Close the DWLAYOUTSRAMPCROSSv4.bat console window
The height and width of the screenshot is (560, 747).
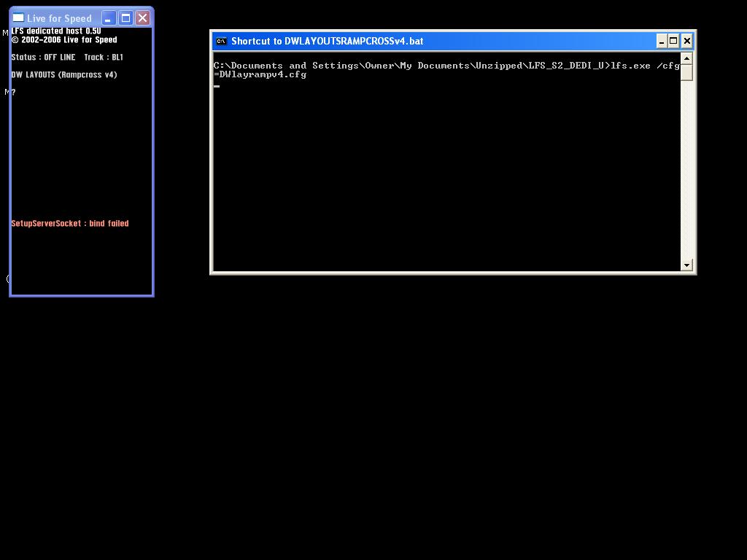click(x=686, y=42)
